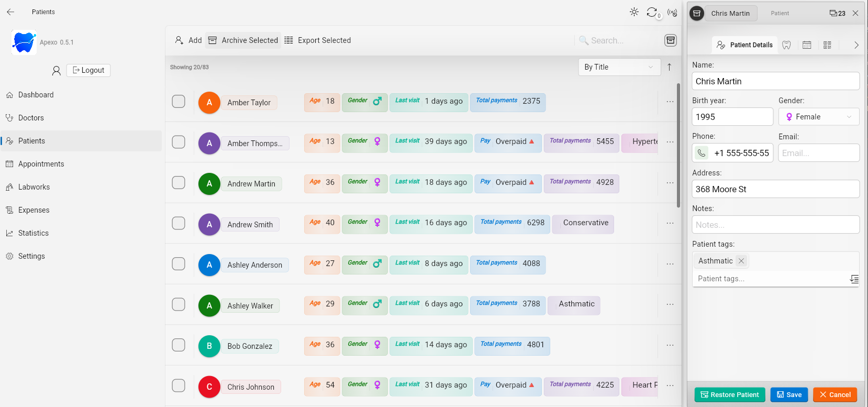Open Labworks in sidebar
The image size is (868, 407).
[x=81, y=187]
